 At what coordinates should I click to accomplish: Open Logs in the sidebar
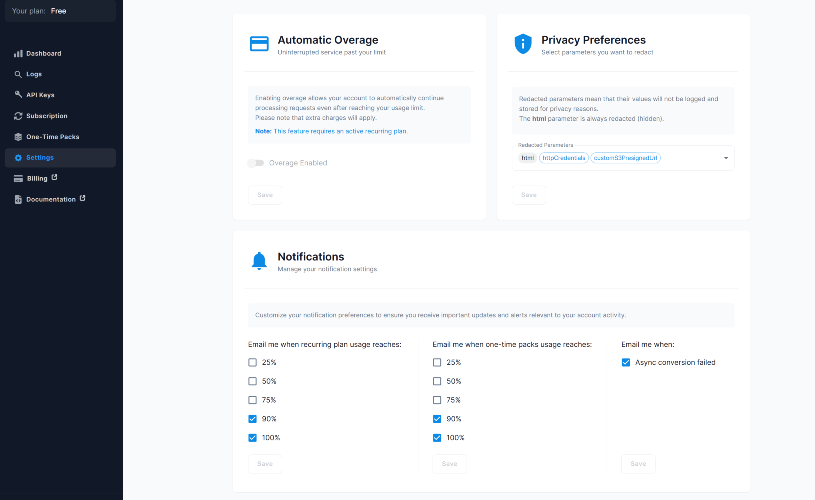[x=60, y=74]
